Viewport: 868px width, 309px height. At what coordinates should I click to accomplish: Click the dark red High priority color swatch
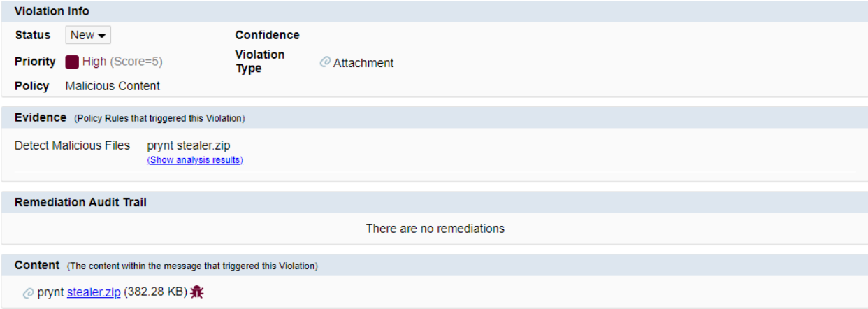click(x=72, y=62)
